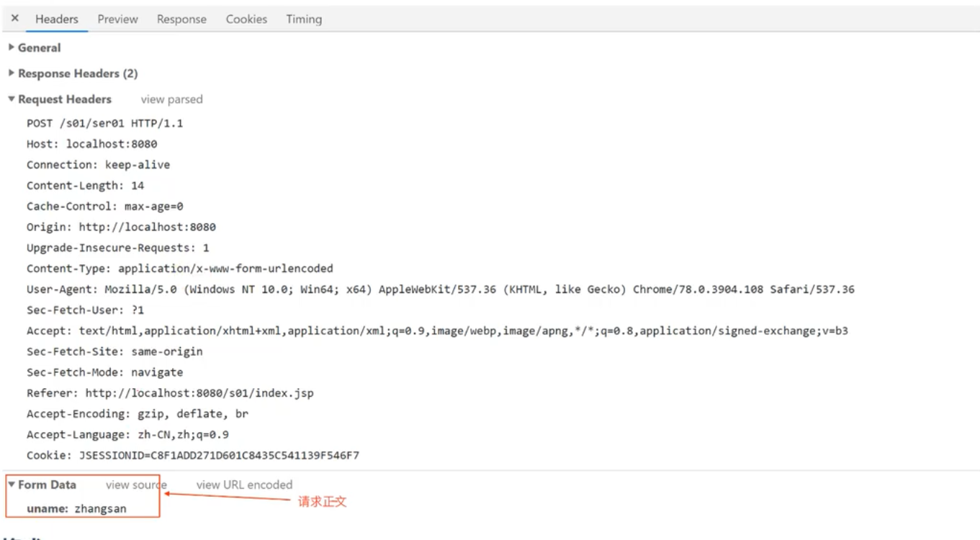This screenshot has width=980, height=540.
Task: Select the uname: zhangsan form field
Action: [77, 508]
